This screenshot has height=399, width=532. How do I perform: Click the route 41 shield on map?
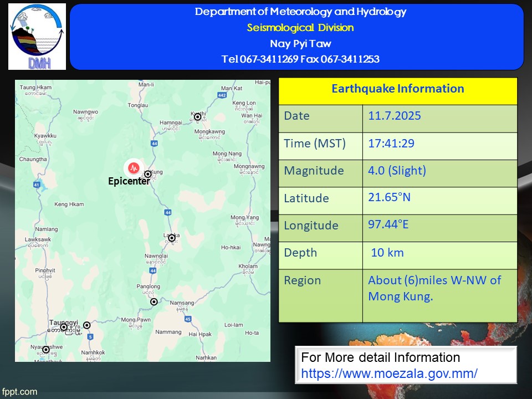point(37,185)
